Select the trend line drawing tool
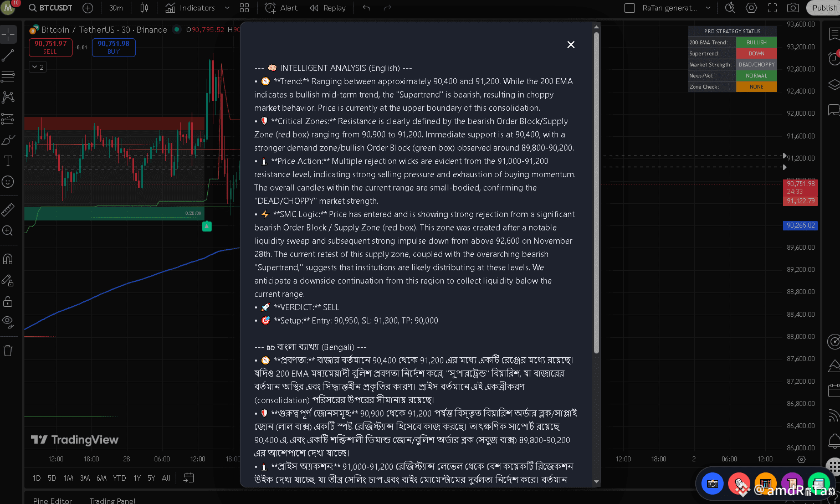The image size is (840, 504). 8,55
